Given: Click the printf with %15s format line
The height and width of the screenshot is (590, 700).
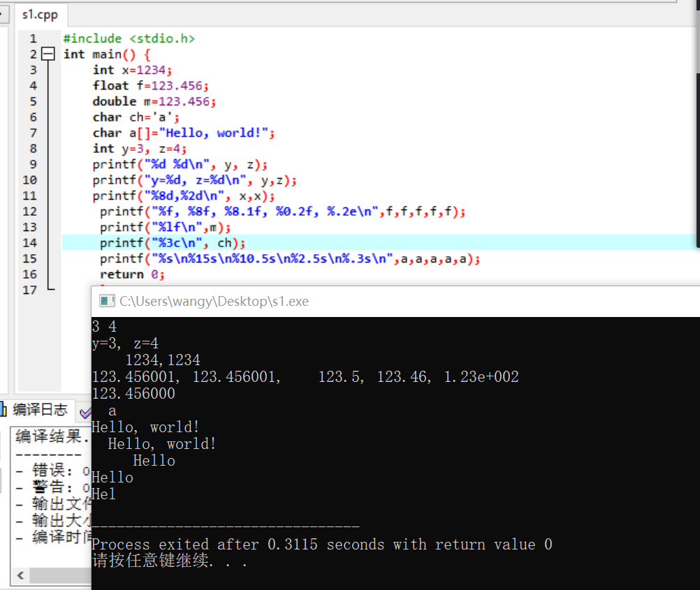Looking at the screenshot, I should pyautogui.click(x=290, y=259).
